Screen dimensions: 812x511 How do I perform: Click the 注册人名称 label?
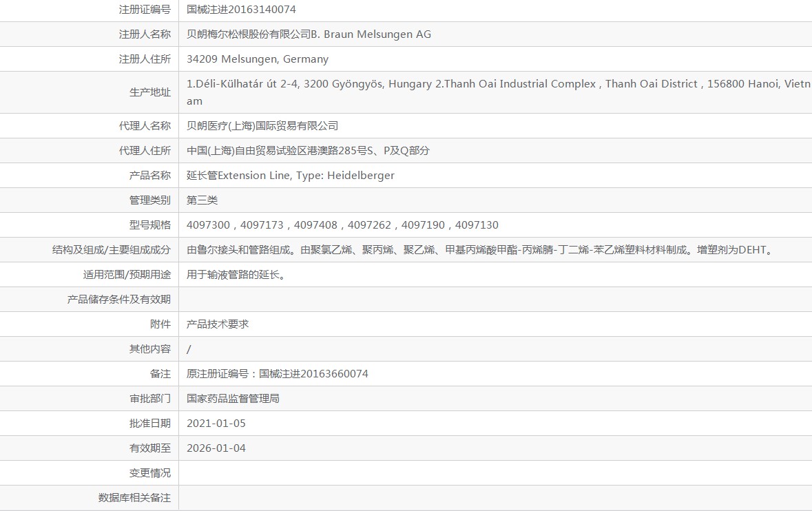point(145,34)
